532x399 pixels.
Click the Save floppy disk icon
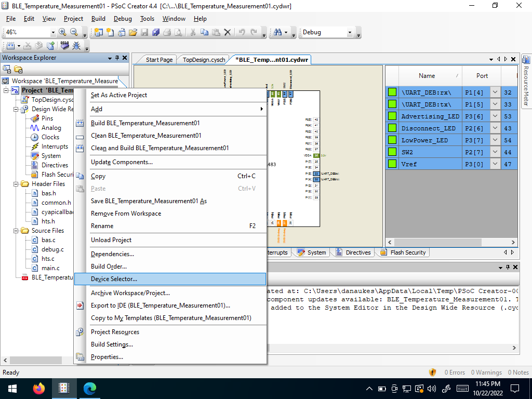[x=144, y=32]
